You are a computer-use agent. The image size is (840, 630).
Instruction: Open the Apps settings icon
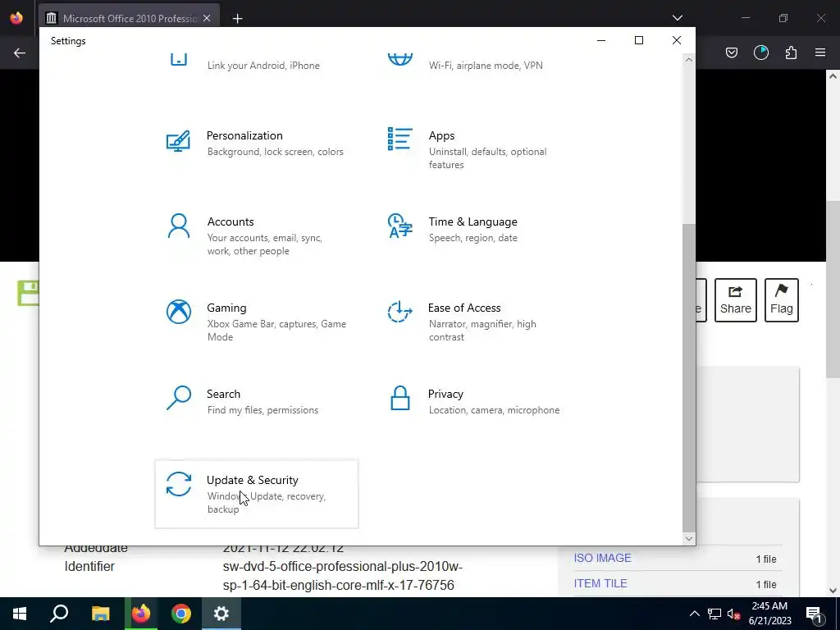point(399,139)
